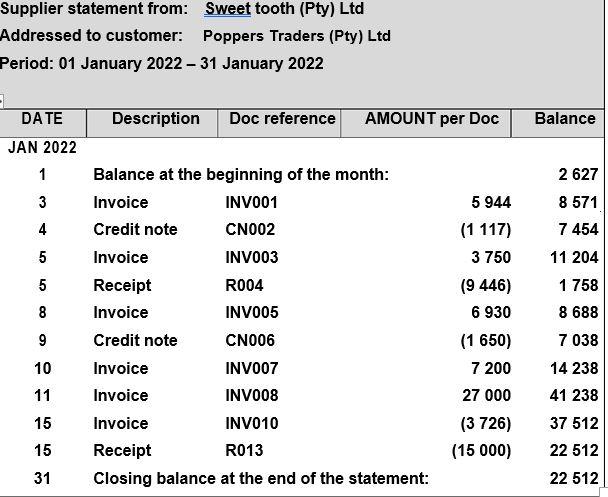
Task: Click the JAN 2022 month label
Action: point(42,148)
